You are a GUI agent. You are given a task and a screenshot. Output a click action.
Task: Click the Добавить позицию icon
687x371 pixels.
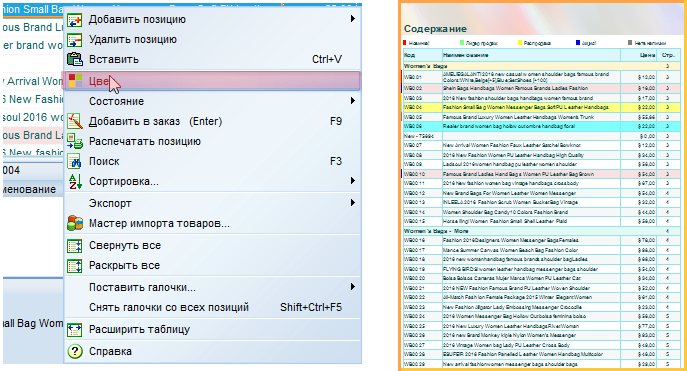75,20
